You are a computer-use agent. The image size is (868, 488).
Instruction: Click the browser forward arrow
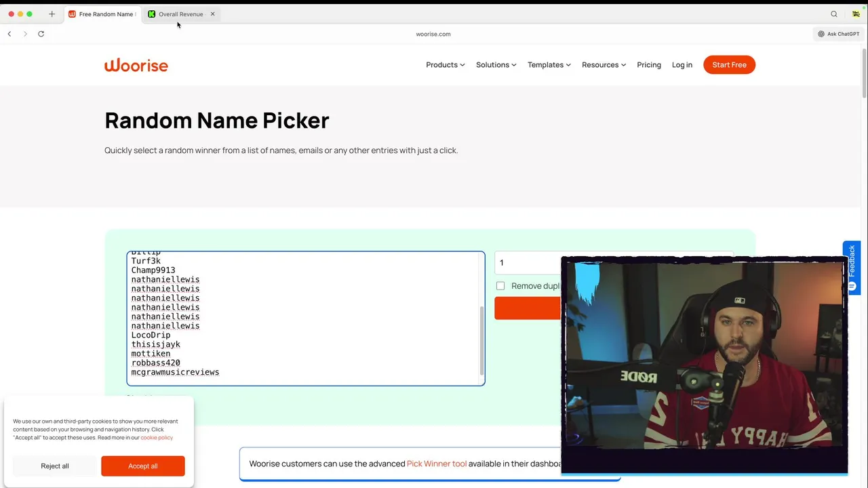tap(25, 34)
